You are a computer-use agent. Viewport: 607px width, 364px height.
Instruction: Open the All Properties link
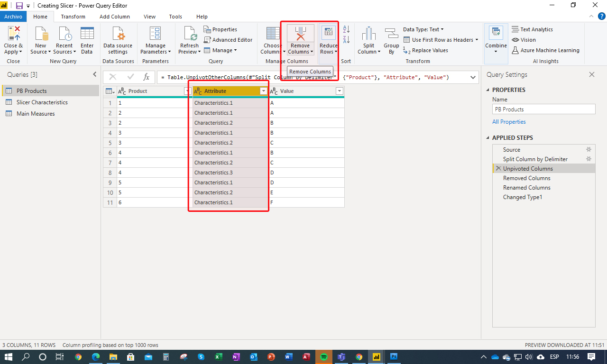pos(509,122)
